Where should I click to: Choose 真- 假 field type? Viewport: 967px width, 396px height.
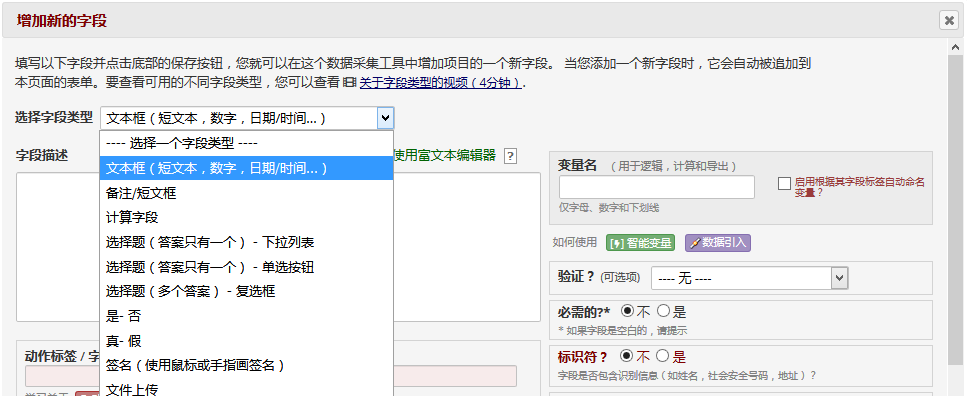coord(246,340)
